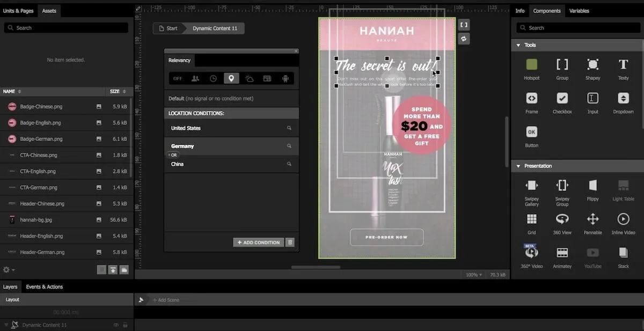
Task: Switch to the Variables tab
Action: (579, 11)
